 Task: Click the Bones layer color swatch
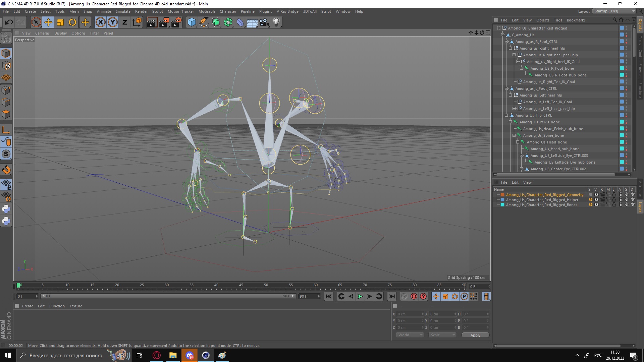click(502, 205)
